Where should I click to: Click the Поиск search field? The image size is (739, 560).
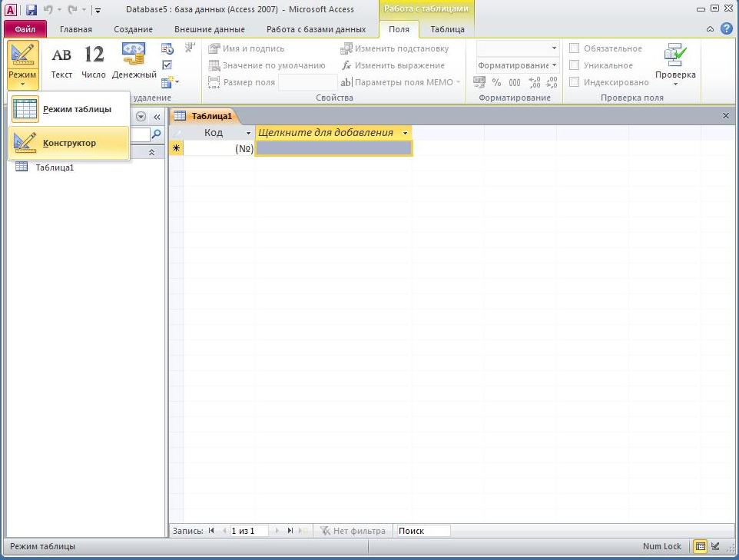coord(423,531)
